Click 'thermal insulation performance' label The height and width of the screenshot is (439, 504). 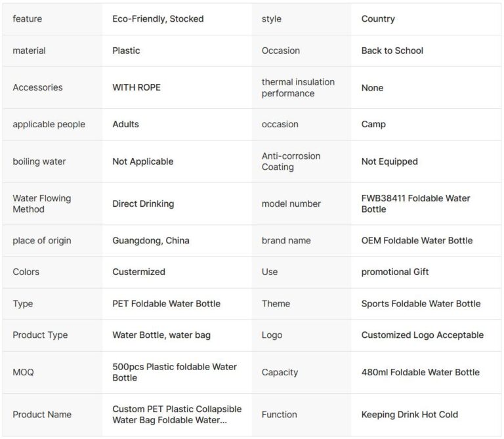298,87
